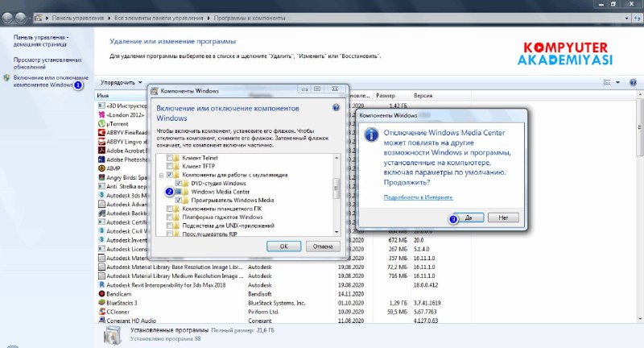Open help in Компоненты Windows dialog
Screen dimensions: 644x348
336,108
